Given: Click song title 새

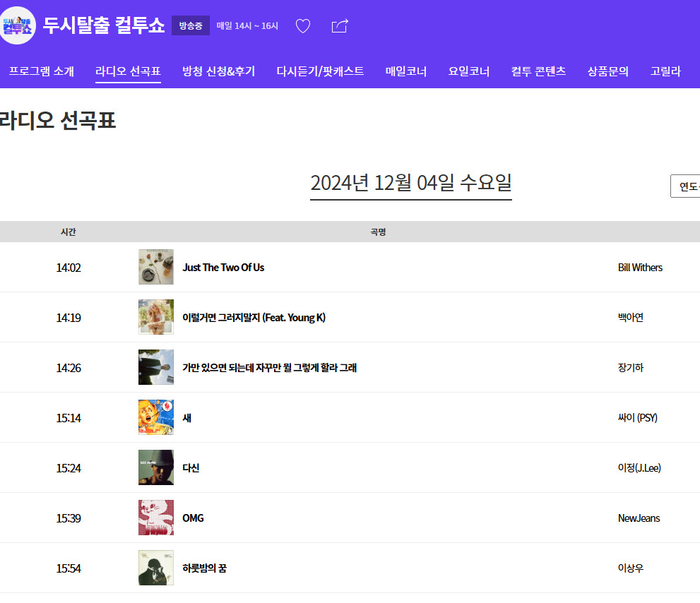Looking at the screenshot, I should (x=186, y=418).
